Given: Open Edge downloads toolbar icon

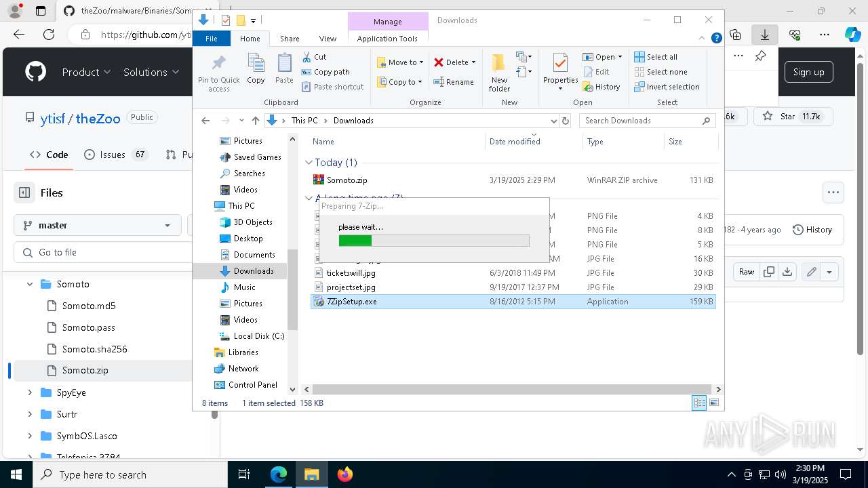Looking at the screenshot, I should click(x=764, y=35).
